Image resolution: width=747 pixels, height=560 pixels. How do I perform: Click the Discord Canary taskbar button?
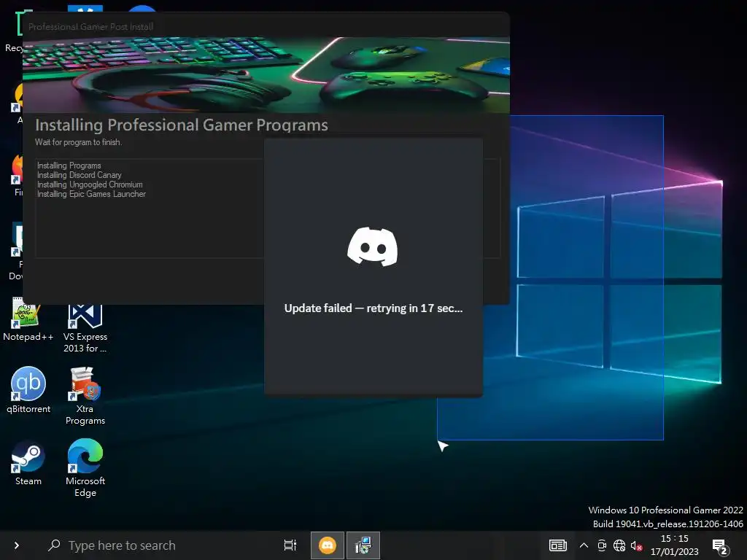coord(328,545)
